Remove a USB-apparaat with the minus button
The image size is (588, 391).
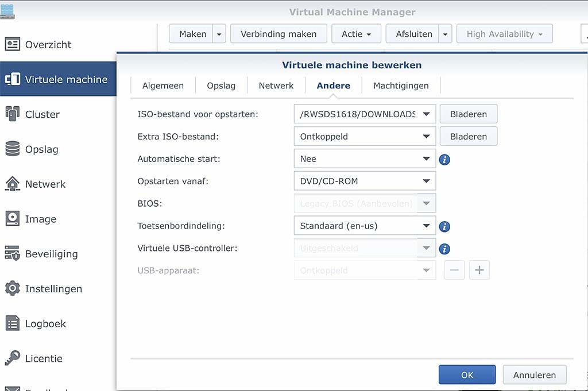[454, 270]
